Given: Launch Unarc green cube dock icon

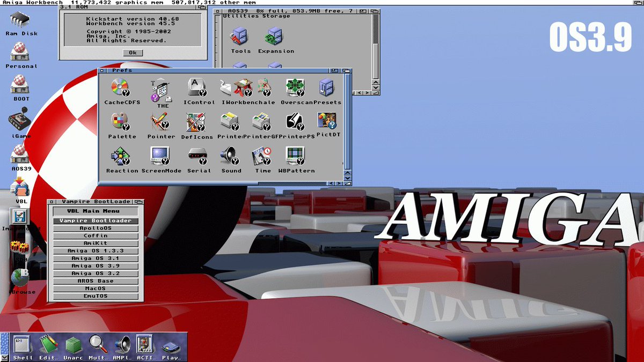Looking at the screenshot, I should coord(73,345).
